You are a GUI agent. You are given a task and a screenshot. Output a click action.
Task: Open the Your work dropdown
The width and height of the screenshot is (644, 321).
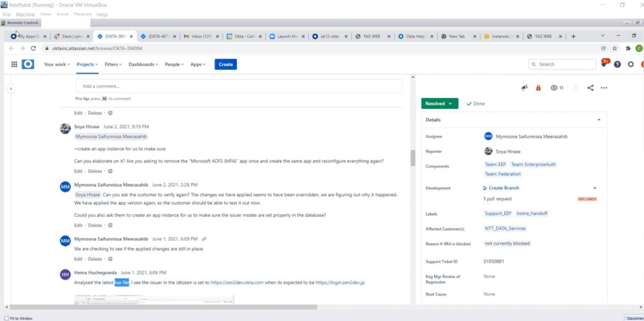click(x=57, y=64)
